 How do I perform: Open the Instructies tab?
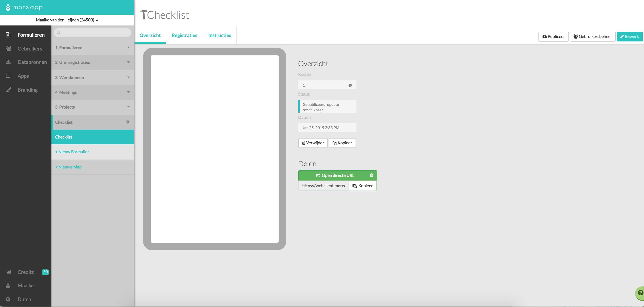(219, 35)
